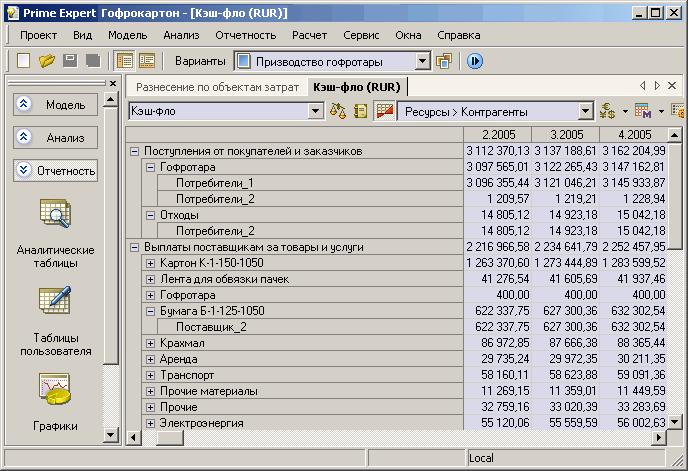Viewport: 688px width, 471px height.
Task: Collapse Поступления от покупателей и заказчиков row
Action: [134, 151]
